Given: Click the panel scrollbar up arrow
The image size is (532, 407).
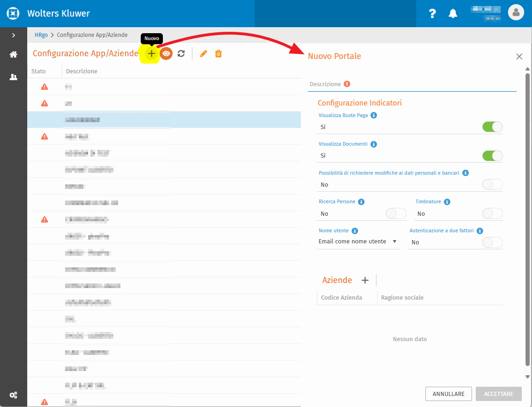Looking at the screenshot, I should point(527,69).
